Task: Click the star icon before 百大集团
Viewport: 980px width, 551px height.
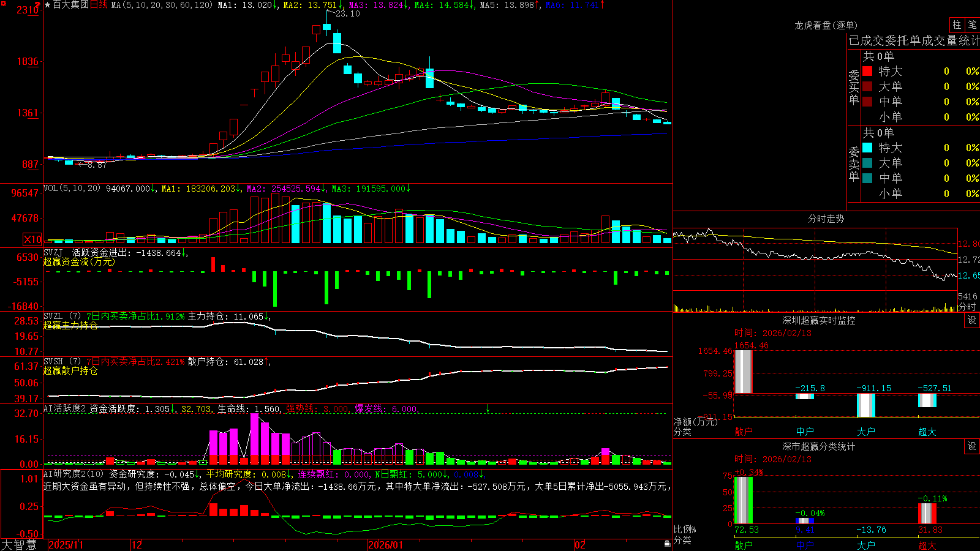Action: pos(47,5)
